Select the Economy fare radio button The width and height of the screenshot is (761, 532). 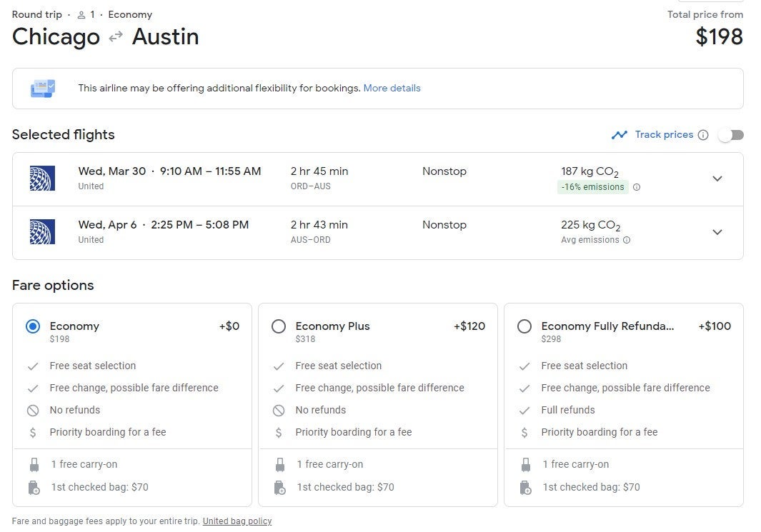33,326
